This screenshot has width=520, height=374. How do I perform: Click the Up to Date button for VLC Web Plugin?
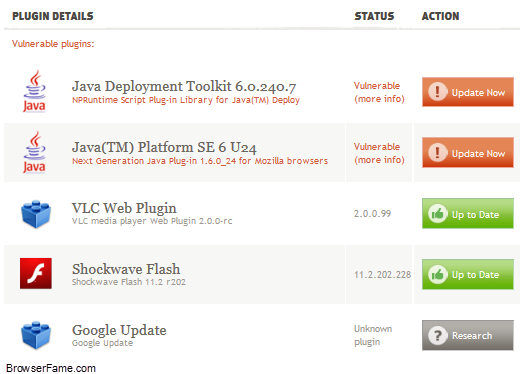coord(468,214)
